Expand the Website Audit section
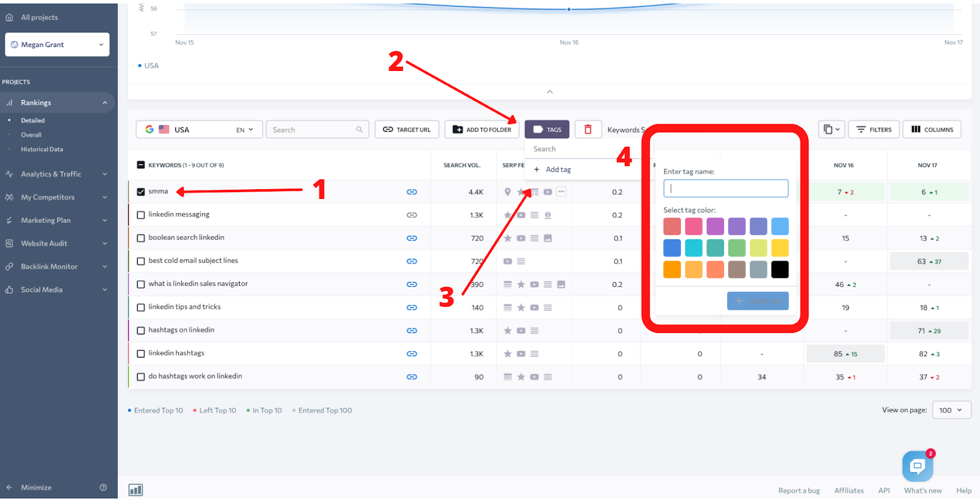980x502 pixels. click(105, 244)
